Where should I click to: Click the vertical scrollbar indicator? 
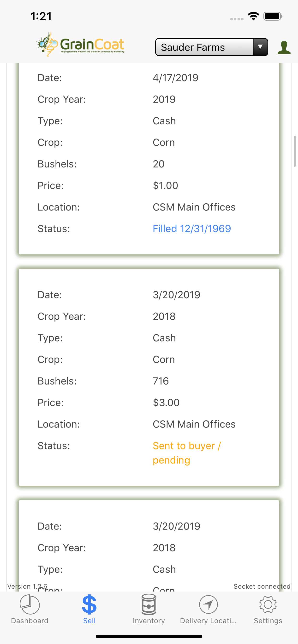click(295, 151)
